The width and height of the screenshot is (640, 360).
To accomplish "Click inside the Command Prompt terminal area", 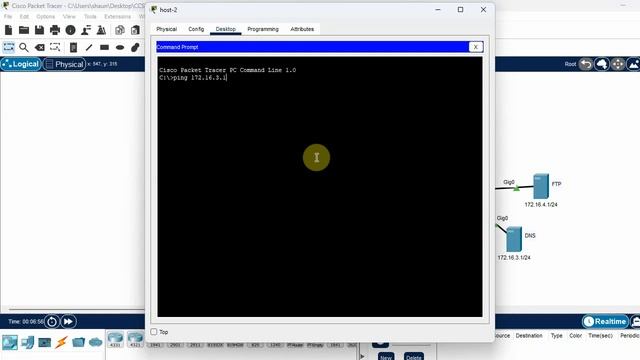I will [x=320, y=187].
